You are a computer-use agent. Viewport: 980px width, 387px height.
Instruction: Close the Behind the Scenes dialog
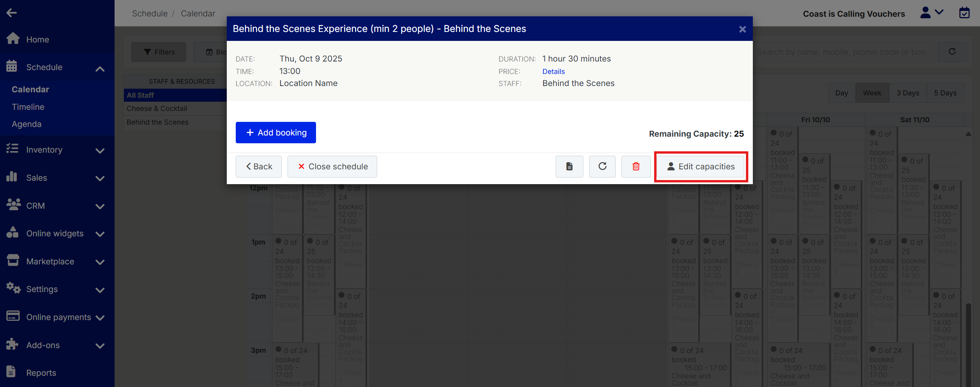pos(742,29)
